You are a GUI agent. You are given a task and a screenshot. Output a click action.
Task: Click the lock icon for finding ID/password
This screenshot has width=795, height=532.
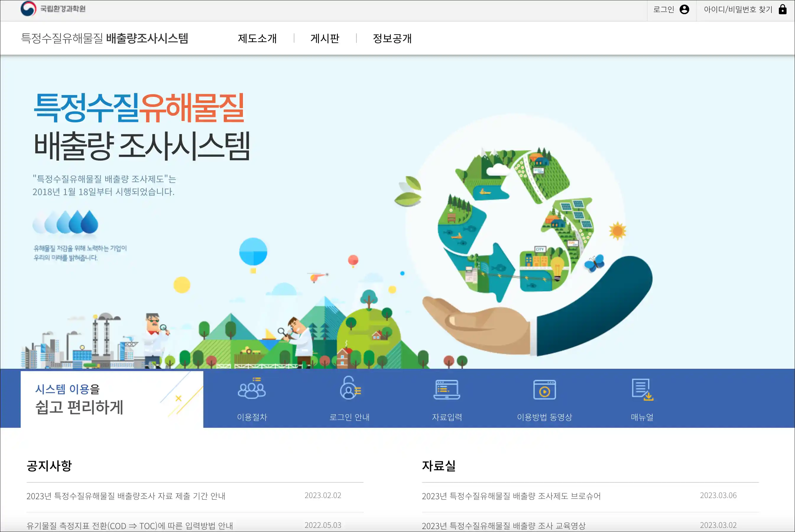782,9
